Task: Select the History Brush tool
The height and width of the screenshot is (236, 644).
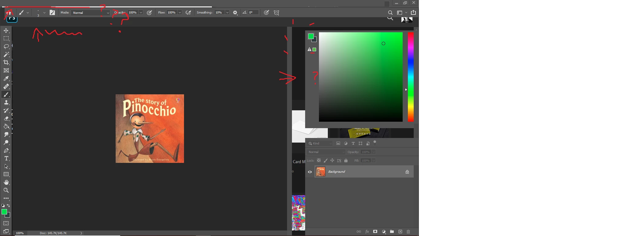Action: [6, 111]
